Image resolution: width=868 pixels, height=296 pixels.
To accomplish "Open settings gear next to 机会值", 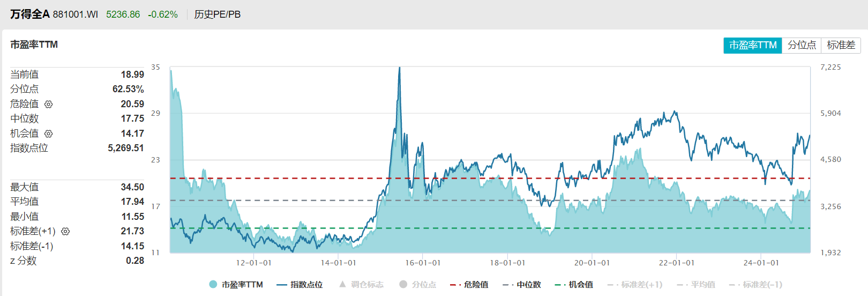I will pos(48,134).
